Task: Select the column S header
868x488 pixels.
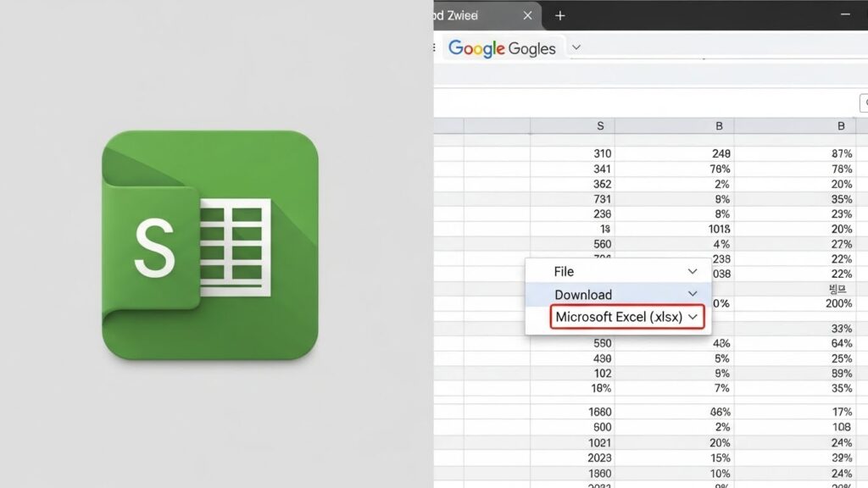Action: click(x=600, y=126)
